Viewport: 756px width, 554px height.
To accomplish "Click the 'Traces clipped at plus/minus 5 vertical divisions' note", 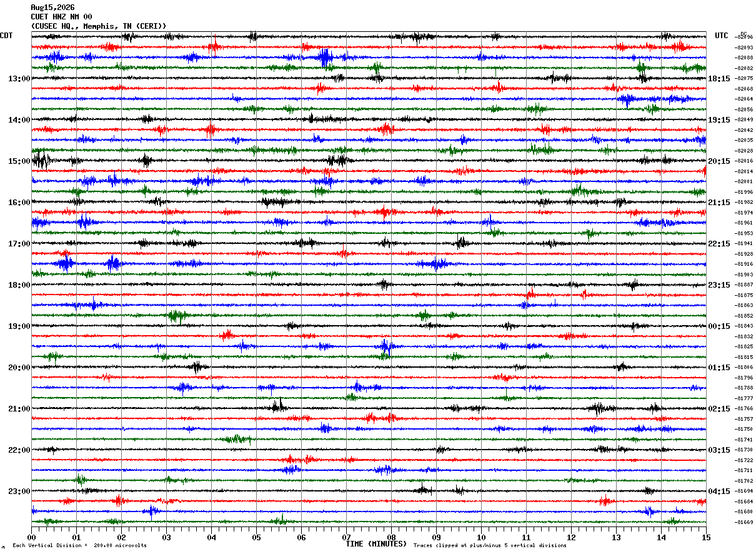I will pos(490,546).
